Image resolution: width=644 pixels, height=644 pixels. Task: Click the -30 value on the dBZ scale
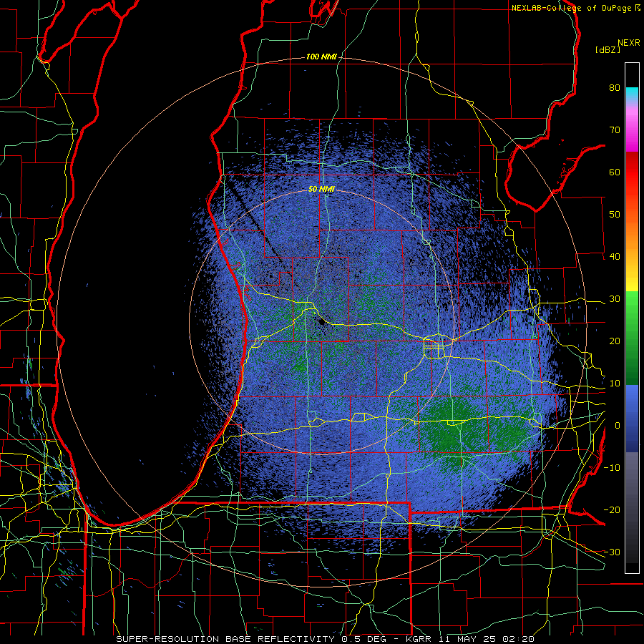[x=612, y=552]
